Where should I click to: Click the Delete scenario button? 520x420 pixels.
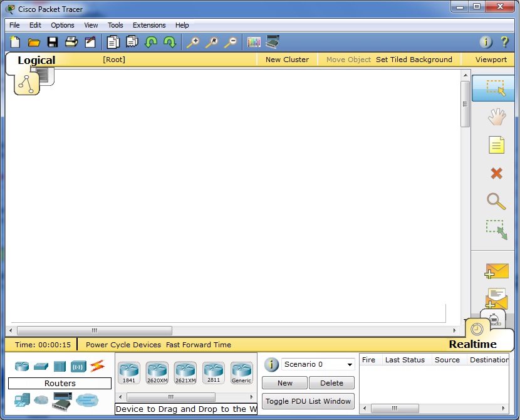(331, 383)
